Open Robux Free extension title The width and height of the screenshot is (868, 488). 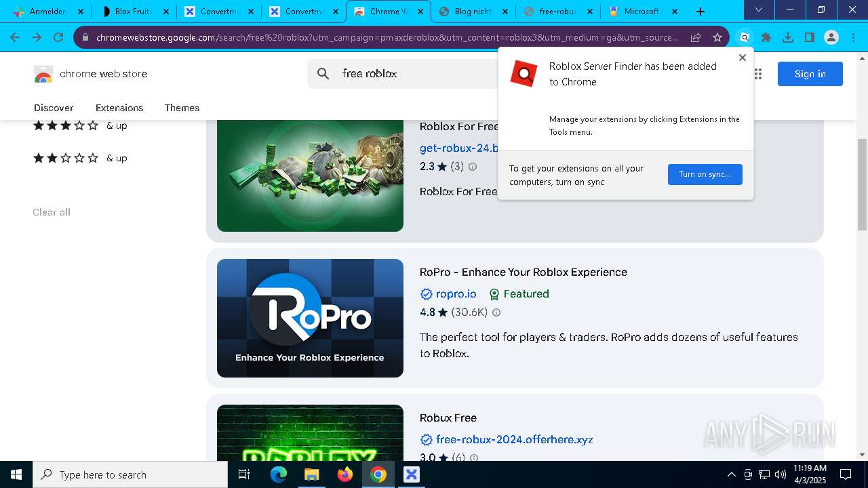point(448,418)
